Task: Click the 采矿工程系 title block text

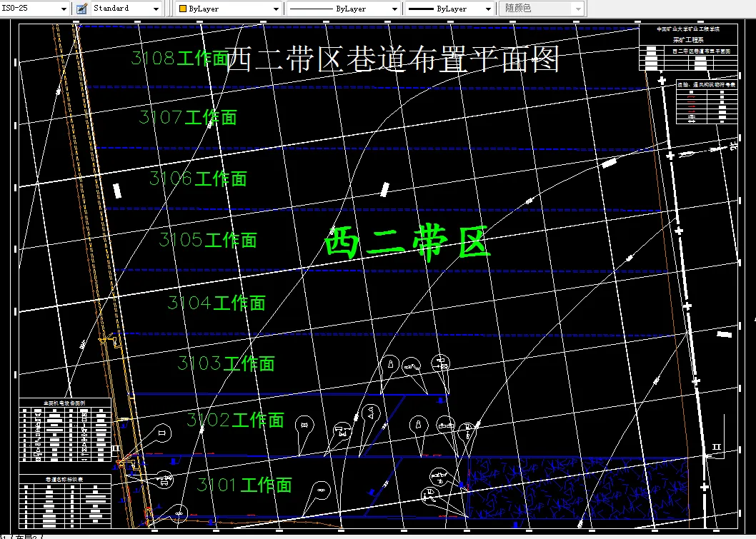Action: (x=688, y=40)
